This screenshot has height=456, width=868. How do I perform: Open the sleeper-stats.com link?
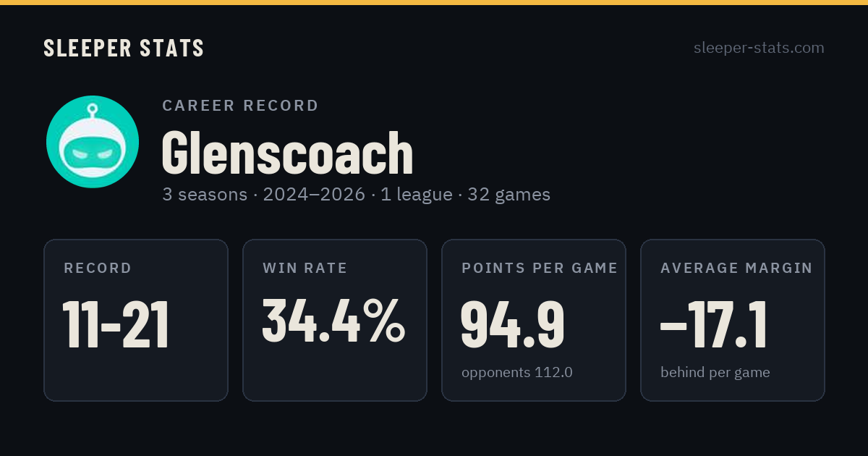[759, 48]
